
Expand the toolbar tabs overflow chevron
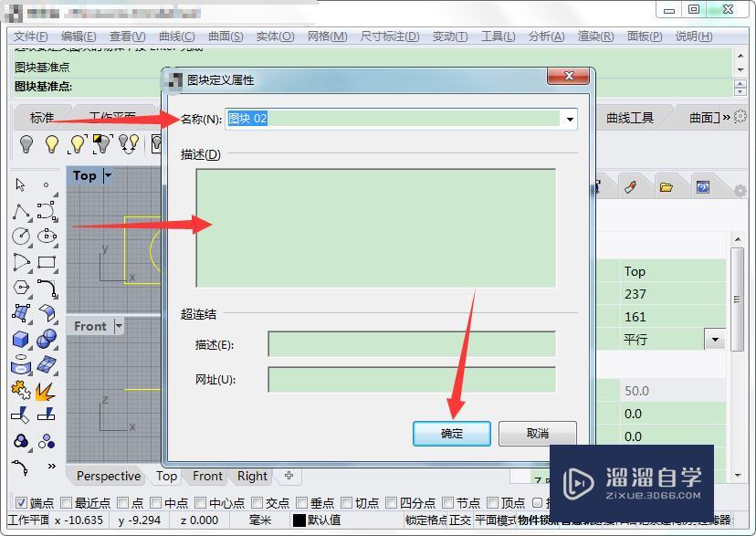726,117
